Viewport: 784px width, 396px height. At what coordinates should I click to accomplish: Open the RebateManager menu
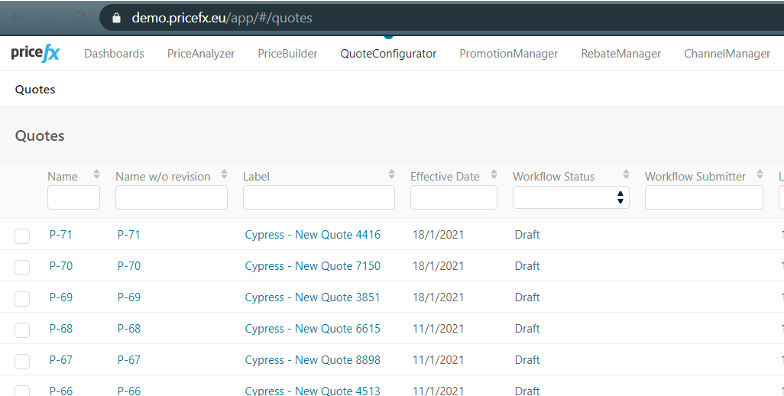click(x=620, y=54)
